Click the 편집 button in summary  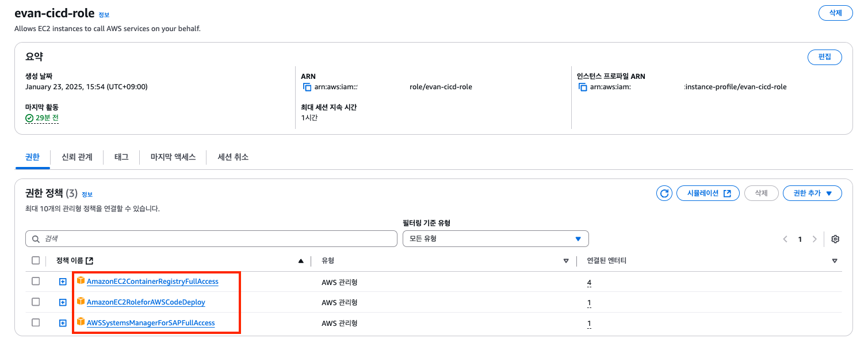[x=825, y=57]
